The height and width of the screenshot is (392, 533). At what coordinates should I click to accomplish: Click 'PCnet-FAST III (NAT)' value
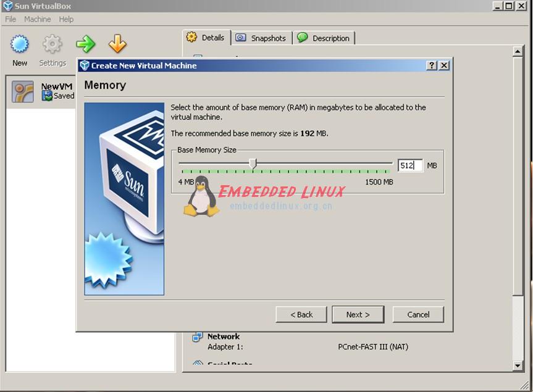click(x=373, y=347)
